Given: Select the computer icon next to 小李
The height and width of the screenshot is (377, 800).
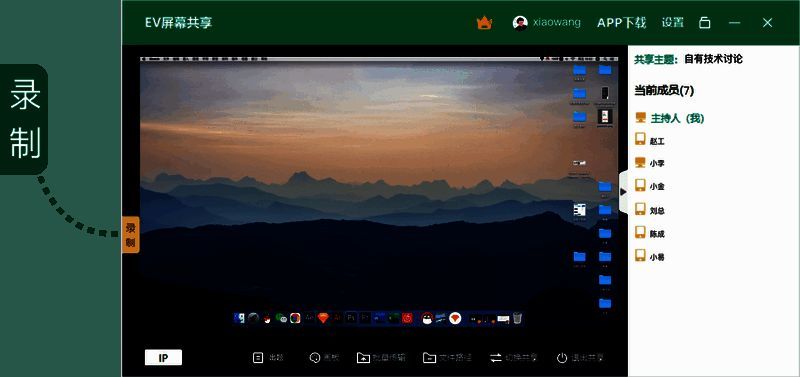Looking at the screenshot, I should click(640, 162).
